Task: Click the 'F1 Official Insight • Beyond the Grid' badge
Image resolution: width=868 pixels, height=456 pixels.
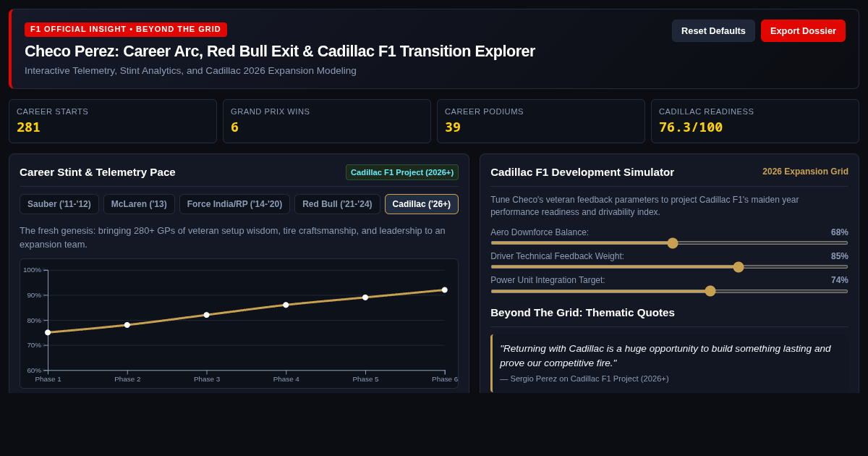Action: (126, 30)
